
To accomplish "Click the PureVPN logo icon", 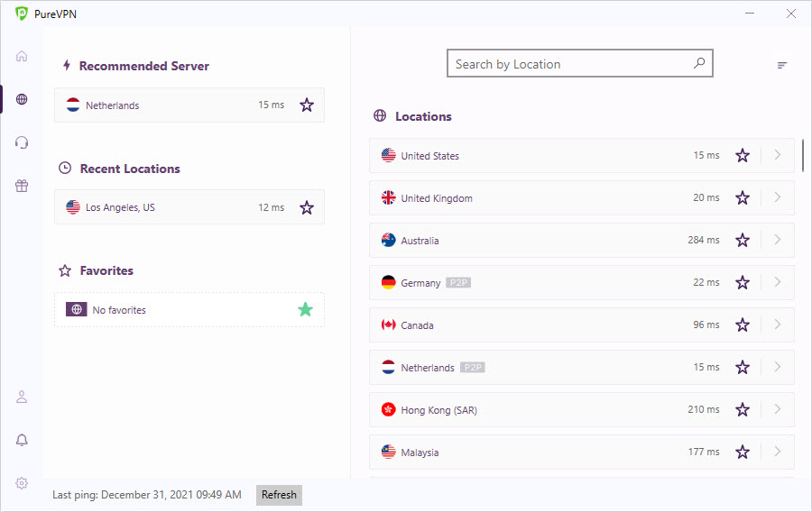I will 22,14.
